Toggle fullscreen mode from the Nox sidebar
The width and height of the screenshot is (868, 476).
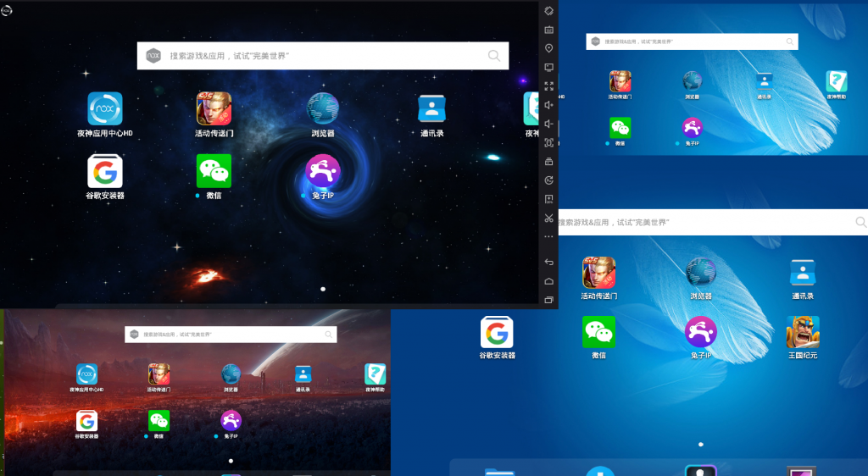548,86
